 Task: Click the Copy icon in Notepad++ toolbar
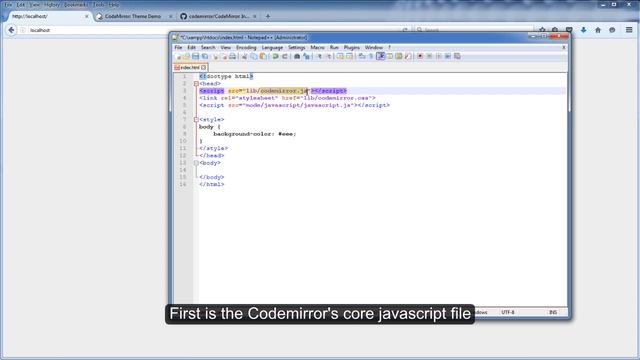[253, 56]
